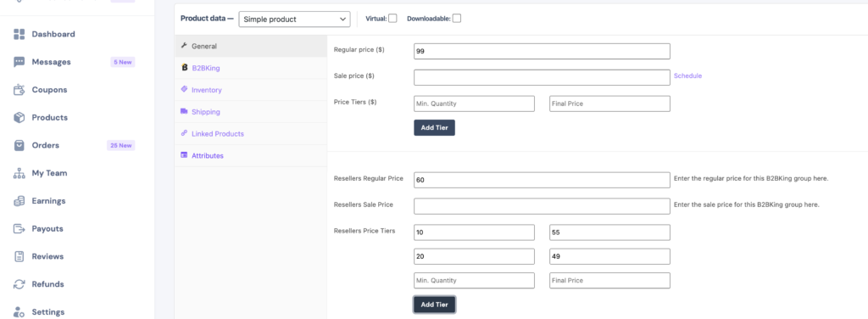Click the empty Resellers Sale Price field
Screen dimensions: 868x319
coord(542,206)
